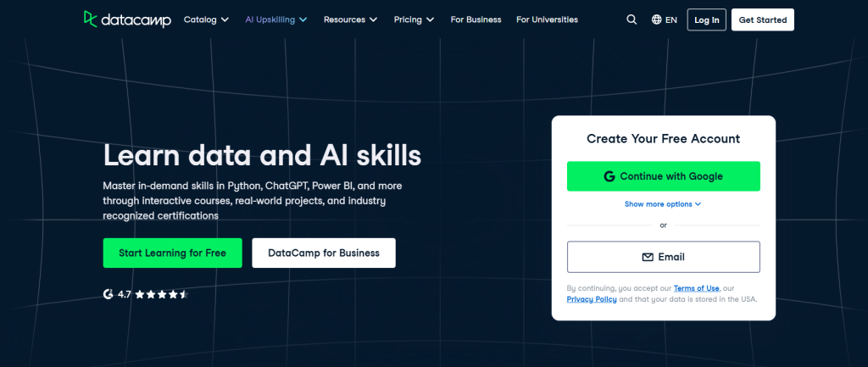Click Start Learning for Free

[172, 253]
